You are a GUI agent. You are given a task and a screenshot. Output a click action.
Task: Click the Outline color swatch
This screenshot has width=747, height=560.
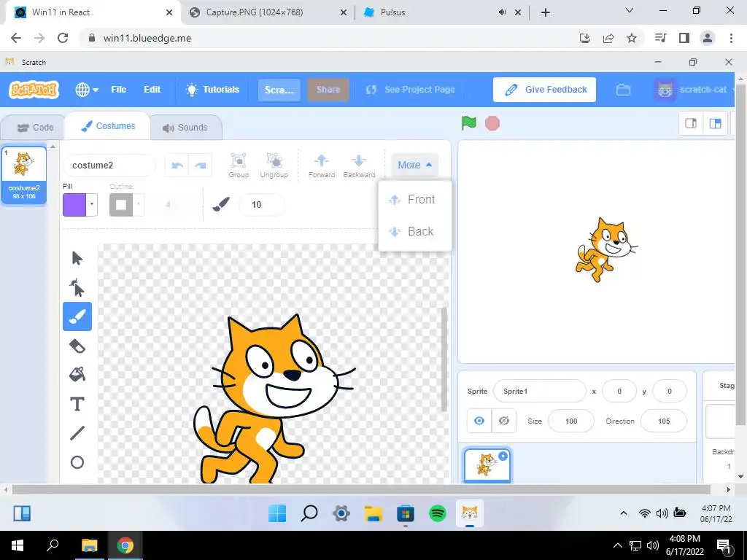click(x=121, y=205)
